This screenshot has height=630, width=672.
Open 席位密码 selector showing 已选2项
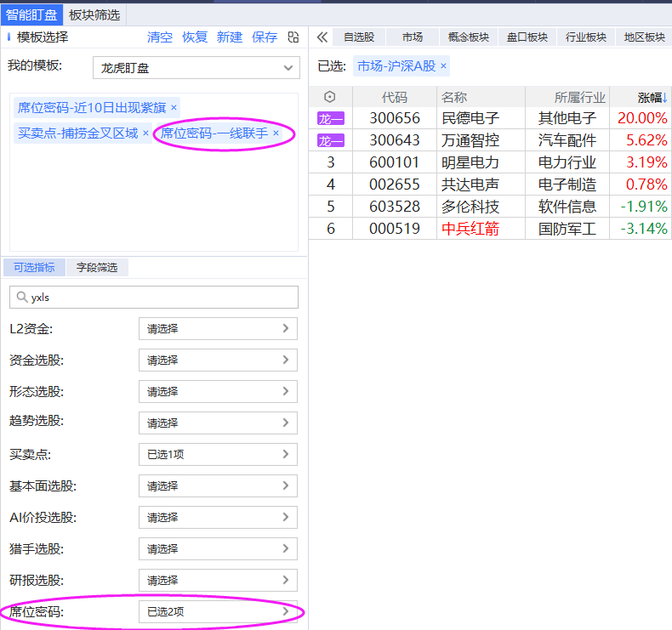[x=218, y=611]
